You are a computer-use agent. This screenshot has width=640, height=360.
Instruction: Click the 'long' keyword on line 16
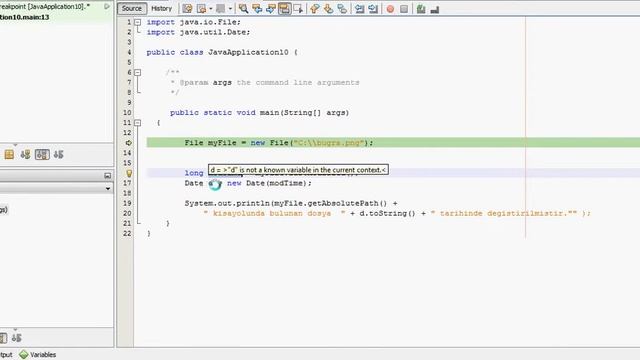point(194,173)
